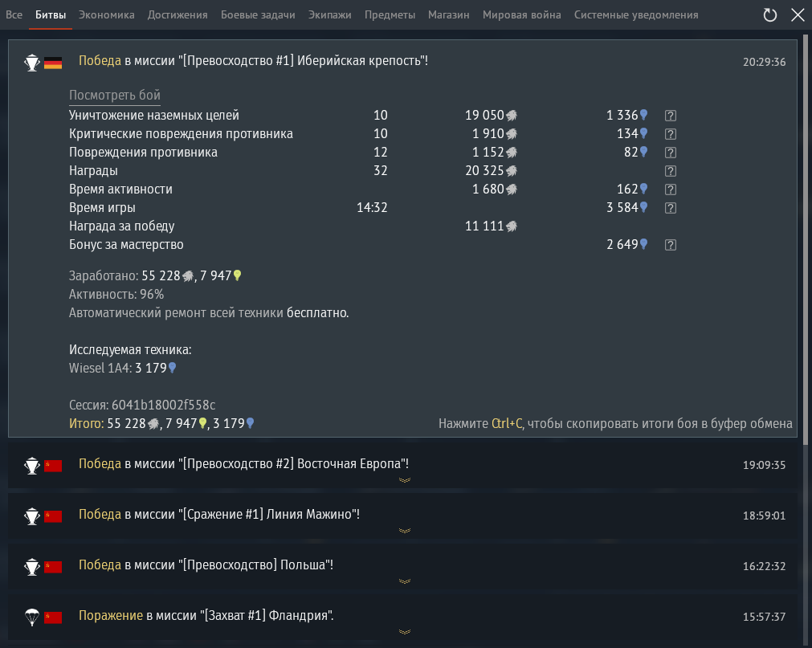Click trophy icon of Линия Мажино victory
Screen dimensions: 812x648
coord(32,516)
